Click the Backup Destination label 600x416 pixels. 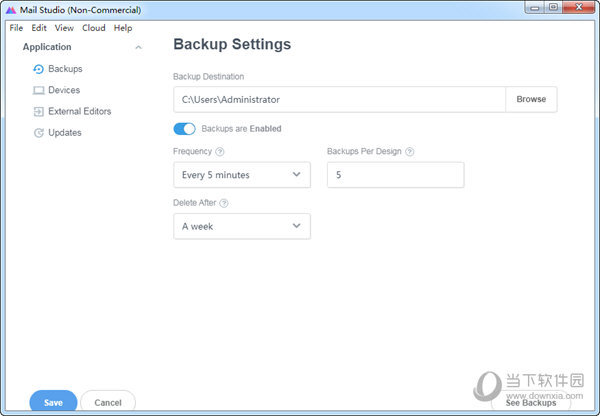pyautogui.click(x=209, y=77)
